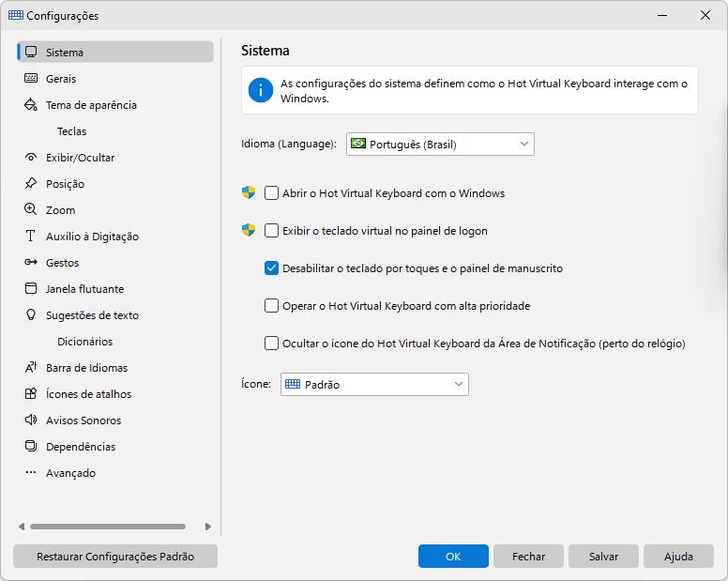728x581 pixels.
Task: Click the sidebar horizontal scrollbar thumb
Action: pyautogui.click(x=108, y=527)
